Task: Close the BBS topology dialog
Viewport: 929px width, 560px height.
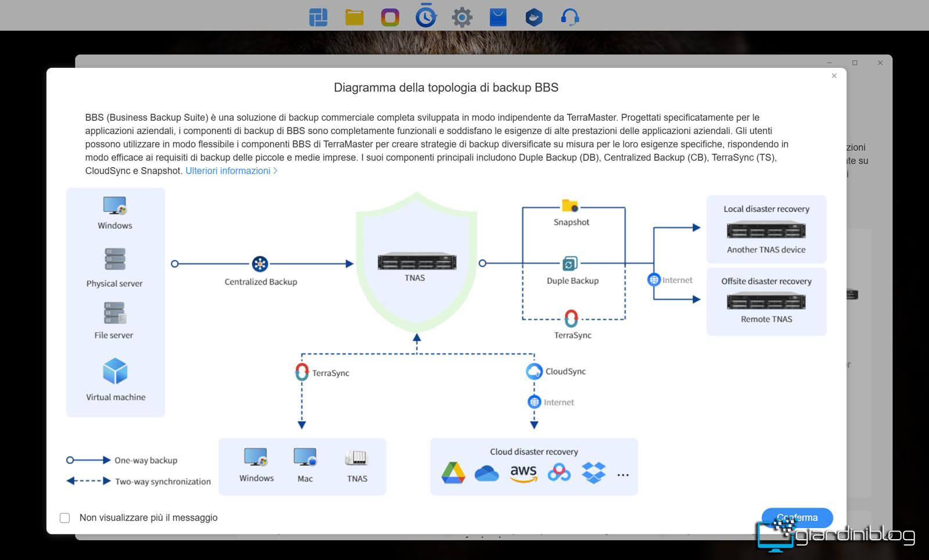Action: click(834, 75)
